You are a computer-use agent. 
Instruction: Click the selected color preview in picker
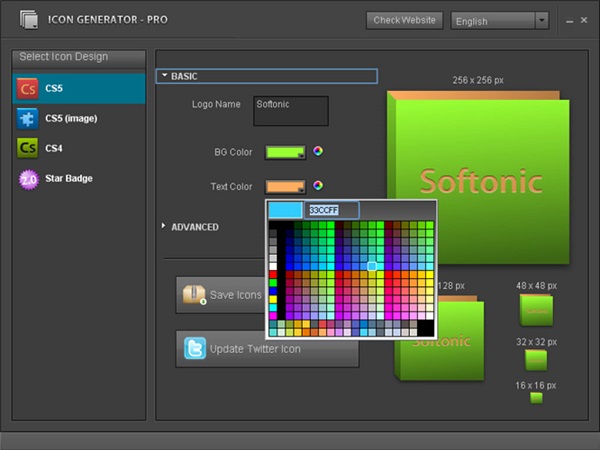click(285, 210)
